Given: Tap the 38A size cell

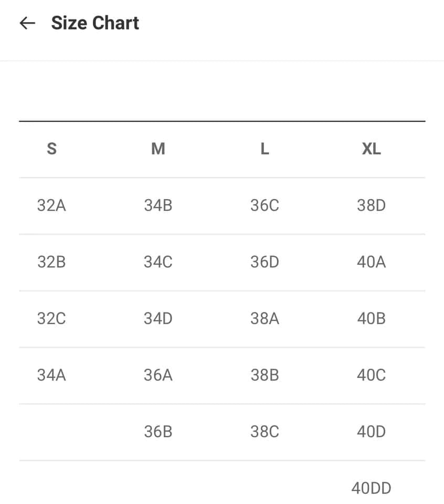Looking at the screenshot, I should point(265,319).
